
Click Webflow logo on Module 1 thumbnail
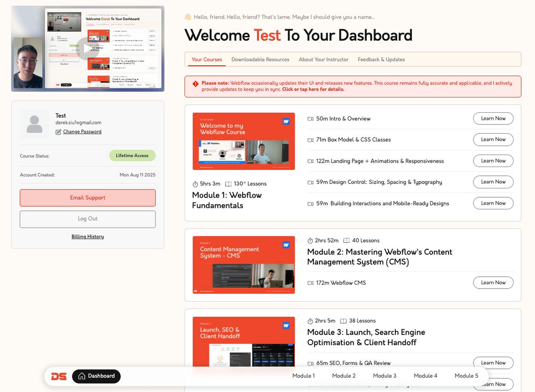coord(287,121)
